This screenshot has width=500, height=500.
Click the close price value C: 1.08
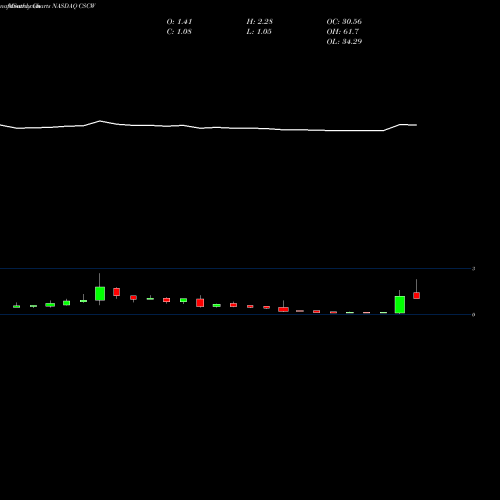pos(179,32)
